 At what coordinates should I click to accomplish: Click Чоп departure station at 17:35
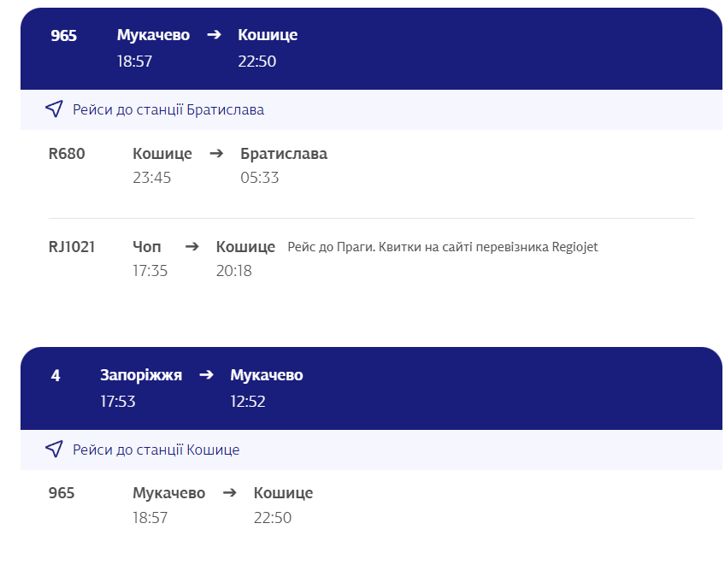(x=146, y=247)
